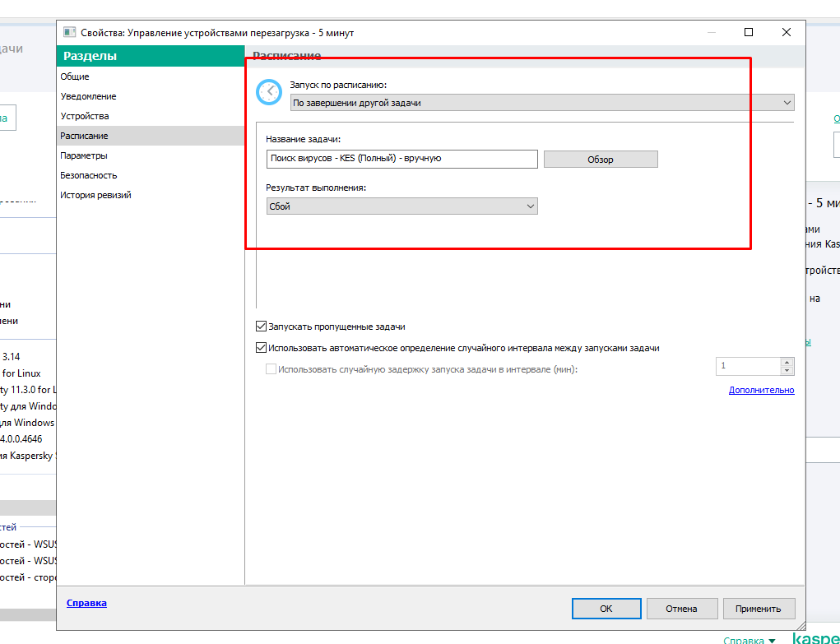Toggle Запускать пропущенные задачи checkbox
This screenshot has height=644, width=840.
click(262, 327)
